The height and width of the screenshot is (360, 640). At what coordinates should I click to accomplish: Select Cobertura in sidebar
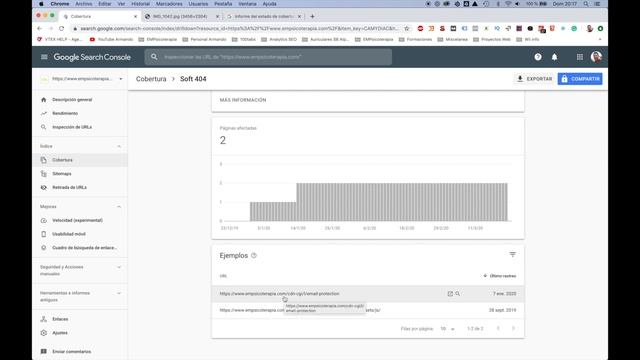click(x=80, y=160)
